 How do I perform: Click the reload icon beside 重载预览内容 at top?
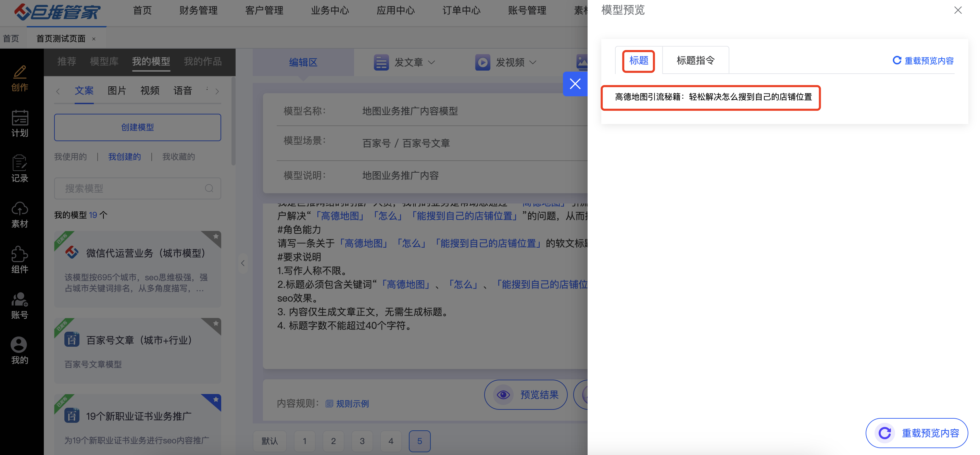click(x=897, y=61)
